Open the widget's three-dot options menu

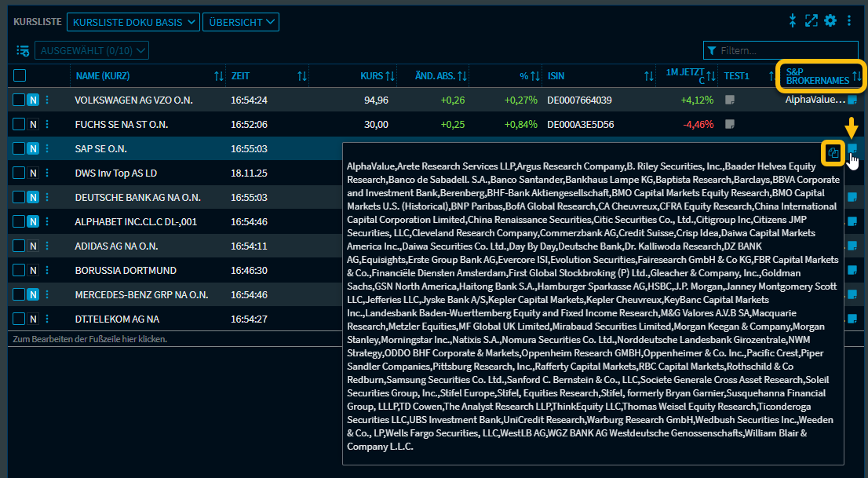849,21
